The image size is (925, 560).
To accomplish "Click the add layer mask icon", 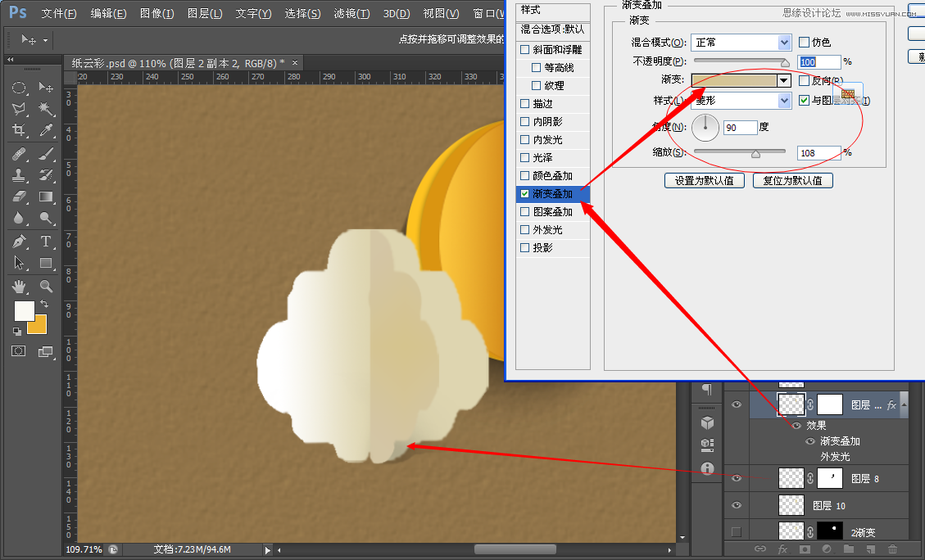I will 805,549.
